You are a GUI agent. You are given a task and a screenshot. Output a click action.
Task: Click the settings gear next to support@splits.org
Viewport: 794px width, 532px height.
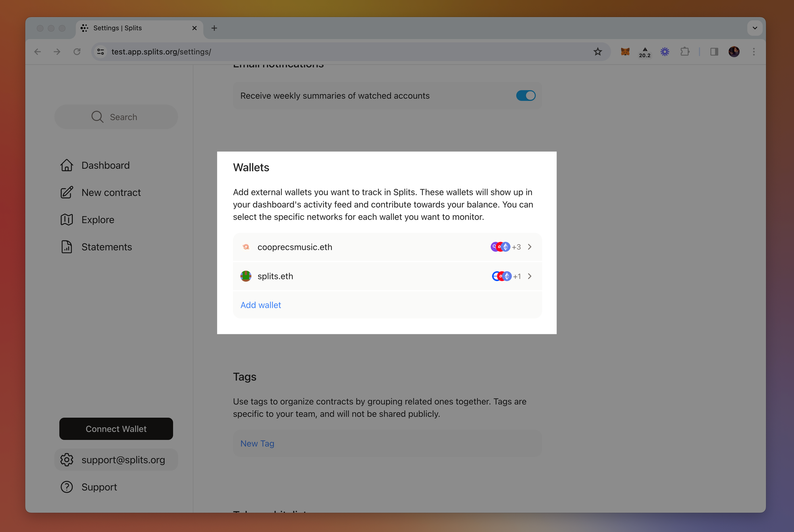click(x=67, y=460)
